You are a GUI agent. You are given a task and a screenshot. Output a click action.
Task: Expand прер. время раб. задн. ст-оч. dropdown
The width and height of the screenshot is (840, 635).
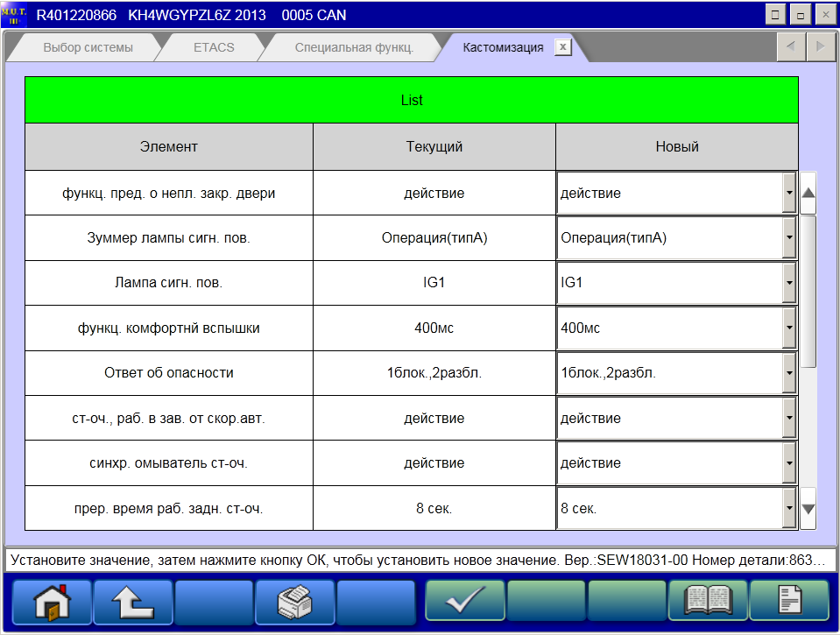click(x=788, y=508)
